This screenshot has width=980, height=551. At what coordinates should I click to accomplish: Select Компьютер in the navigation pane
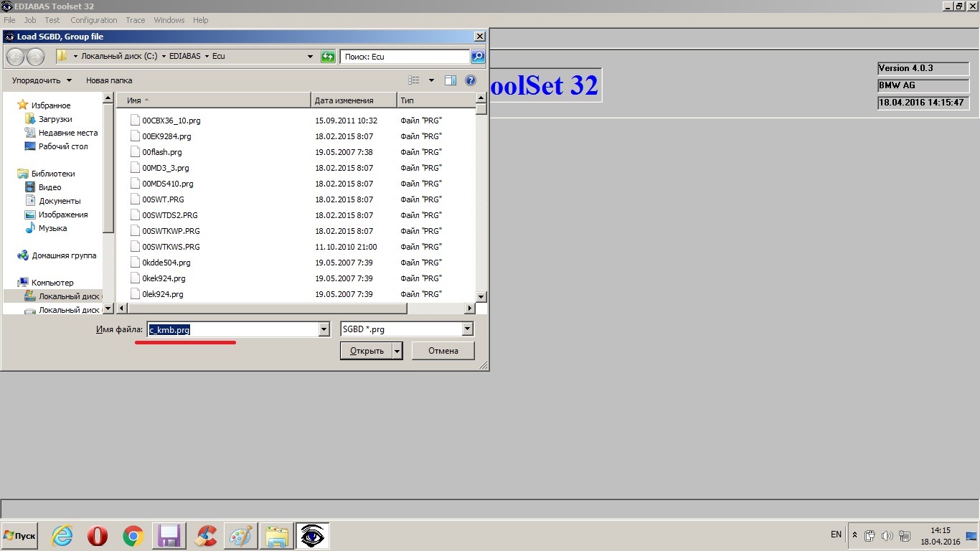45,283
